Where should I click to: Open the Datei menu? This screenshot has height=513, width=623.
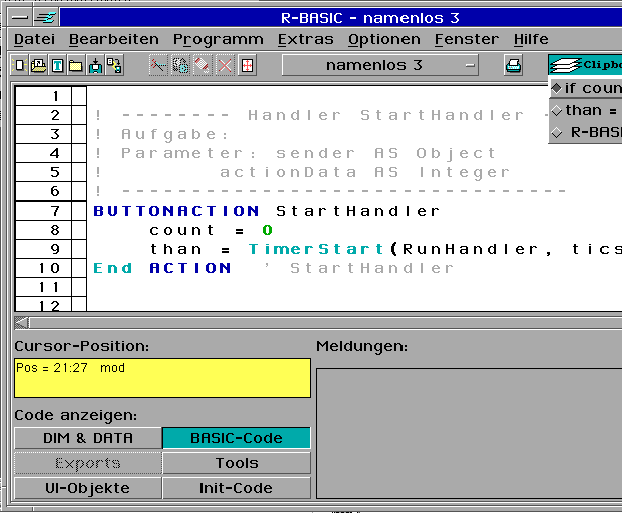coord(35,39)
